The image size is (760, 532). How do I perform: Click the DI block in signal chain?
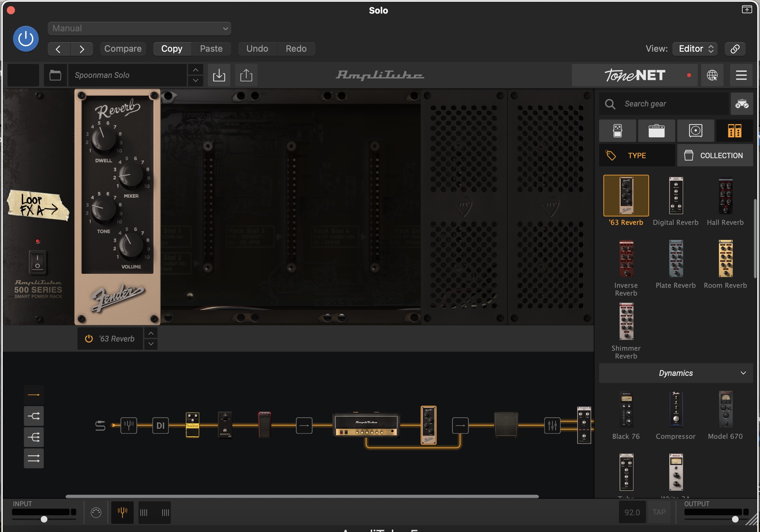pyautogui.click(x=161, y=425)
